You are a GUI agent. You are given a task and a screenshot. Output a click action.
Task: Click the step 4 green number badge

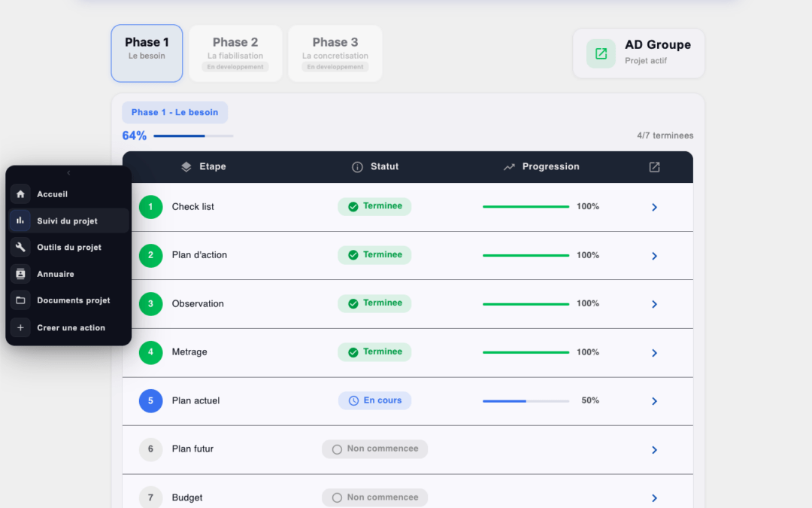point(150,352)
